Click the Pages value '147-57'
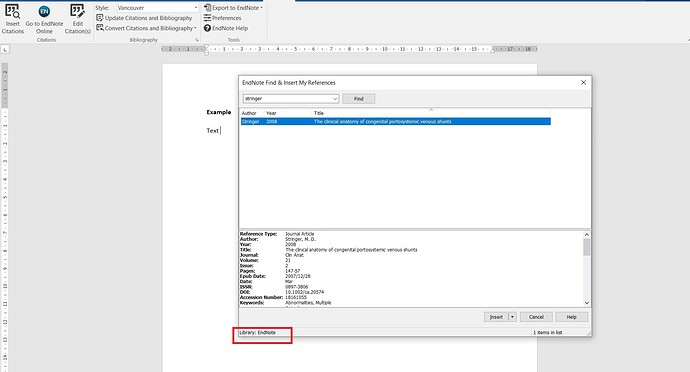690x372 pixels. tap(293, 271)
